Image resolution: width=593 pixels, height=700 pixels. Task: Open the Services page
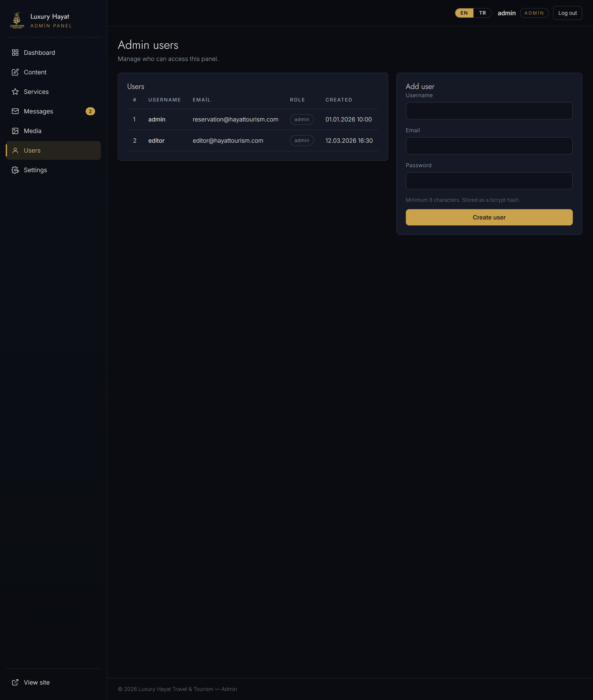(x=54, y=91)
